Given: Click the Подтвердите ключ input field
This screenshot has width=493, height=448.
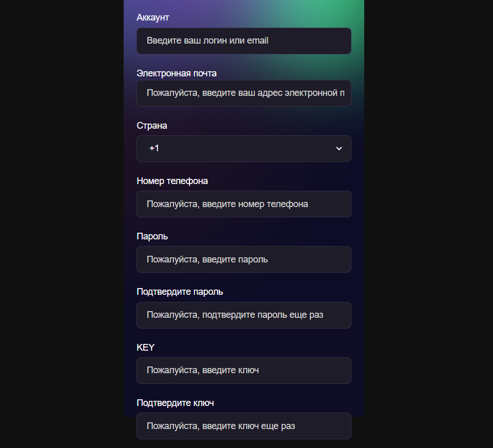Looking at the screenshot, I should (x=244, y=426).
